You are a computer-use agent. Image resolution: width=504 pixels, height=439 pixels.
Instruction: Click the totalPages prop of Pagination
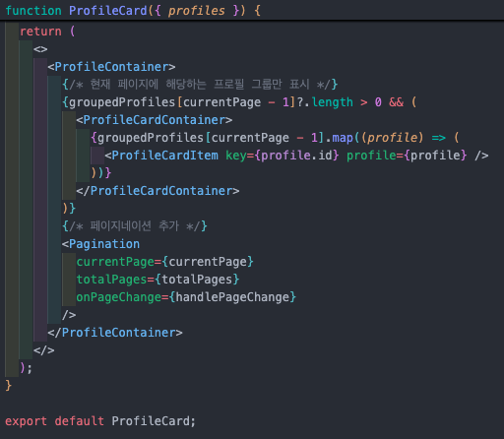point(111,280)
